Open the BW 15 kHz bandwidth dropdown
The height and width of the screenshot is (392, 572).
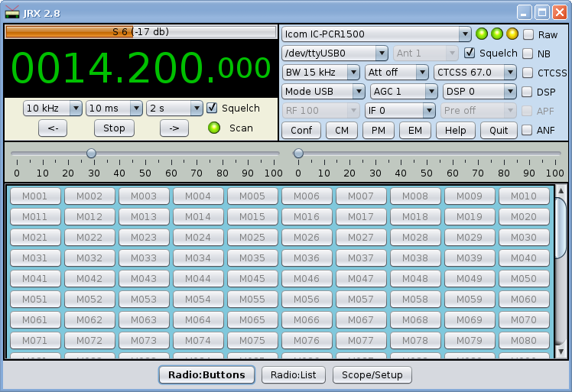320,72
